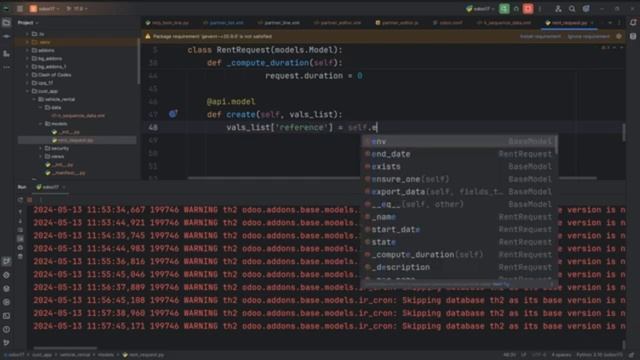Open the Run tool window icon
The image size is (640, 360).
tap(6, 261)
